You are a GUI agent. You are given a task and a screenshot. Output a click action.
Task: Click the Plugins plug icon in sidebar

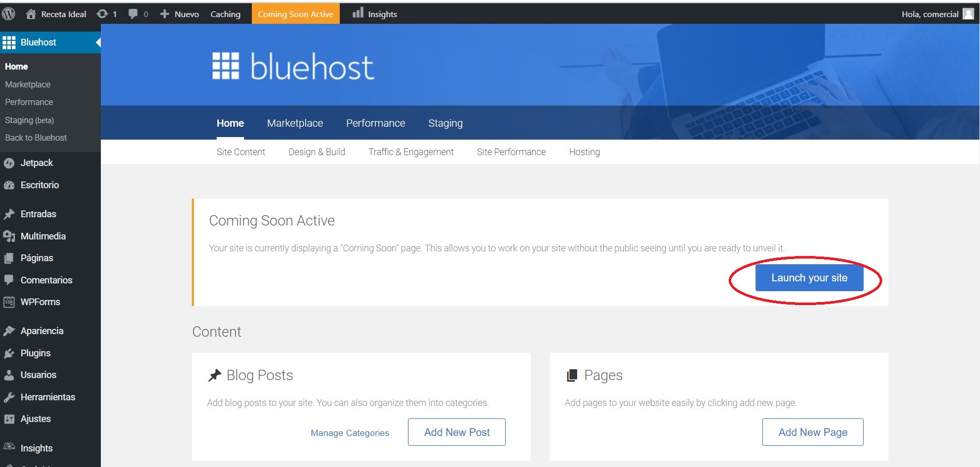pos(9,354)
